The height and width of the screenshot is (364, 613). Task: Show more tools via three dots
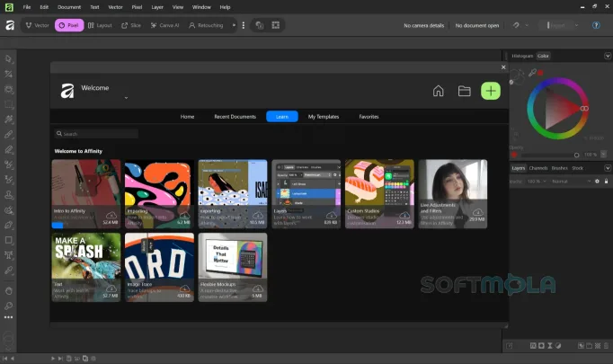point(9,317)
